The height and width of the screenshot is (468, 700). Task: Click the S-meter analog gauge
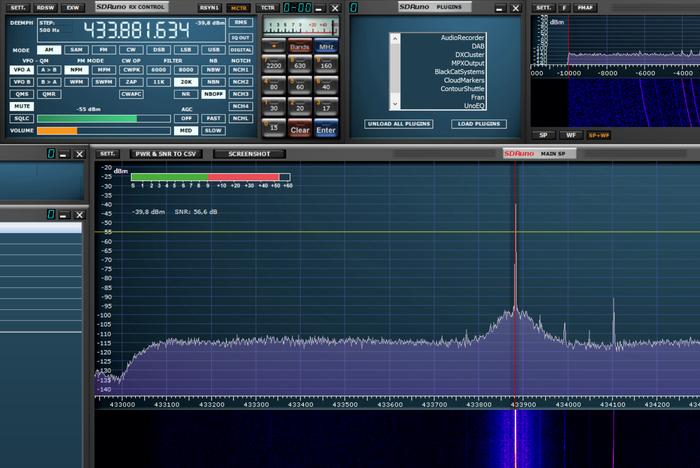point(301,26)
